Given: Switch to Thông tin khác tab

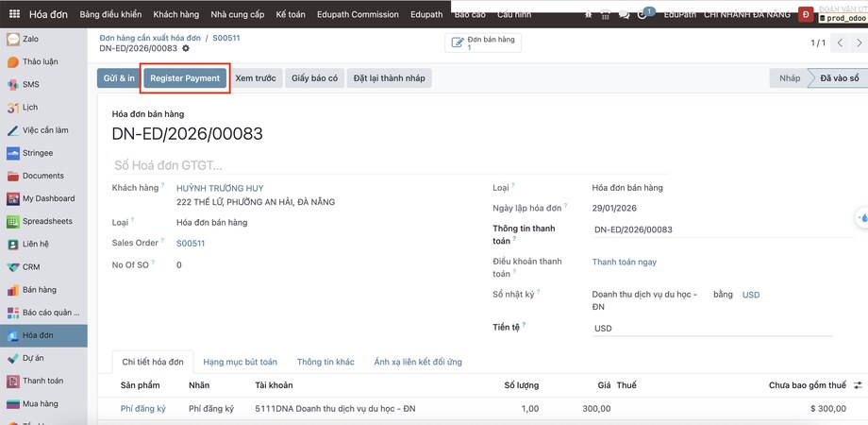Looking at the screenshot, I should [x=325, y=362].
